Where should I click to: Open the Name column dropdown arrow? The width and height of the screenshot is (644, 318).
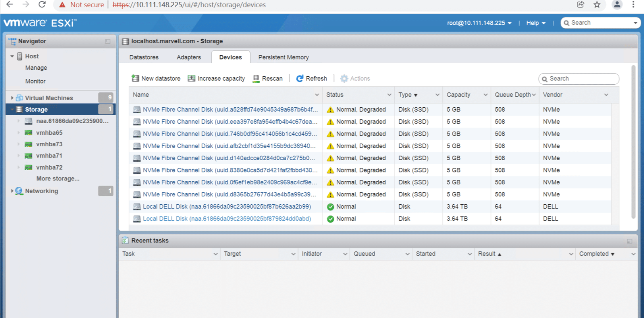point(317,95)
